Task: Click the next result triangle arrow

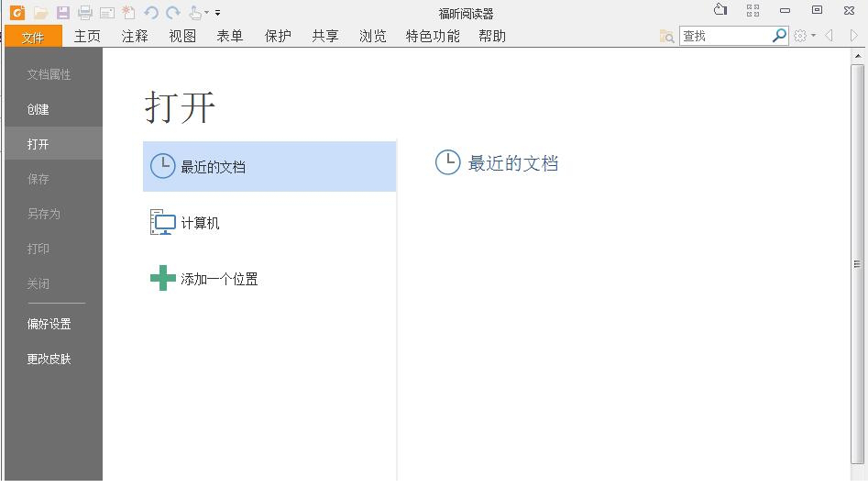Action: tap(853, 36)
